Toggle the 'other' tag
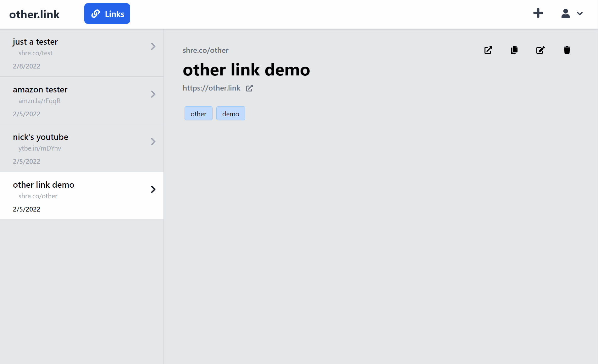Image resolution: width=598 pixels, height=364 pixels. tap(198, 113)
